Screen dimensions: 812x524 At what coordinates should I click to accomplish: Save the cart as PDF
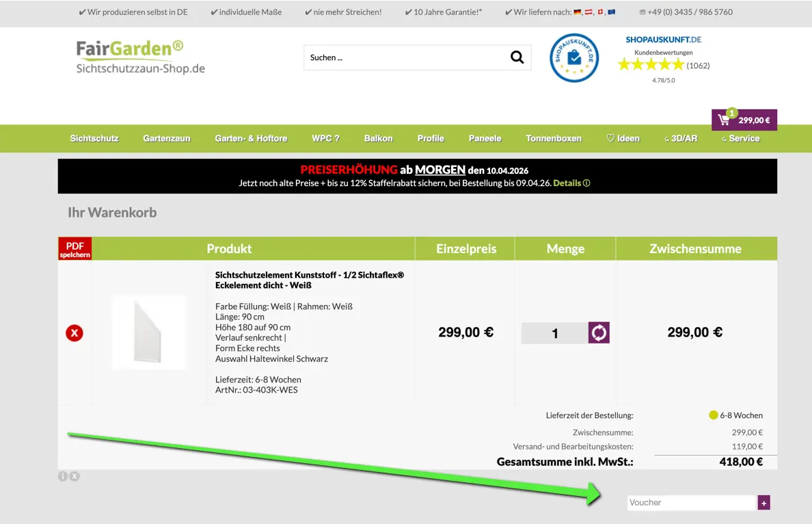[x=75, y=248]
